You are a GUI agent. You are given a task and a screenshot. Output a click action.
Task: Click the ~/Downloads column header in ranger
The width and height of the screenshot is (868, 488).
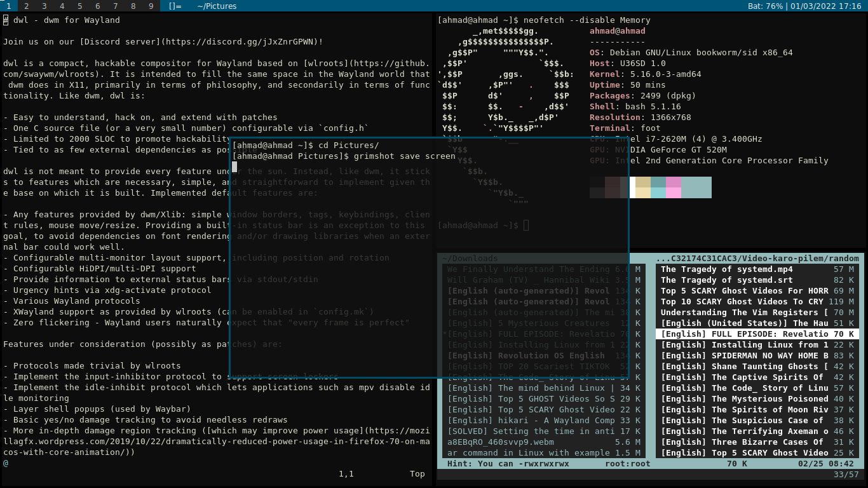470,259
